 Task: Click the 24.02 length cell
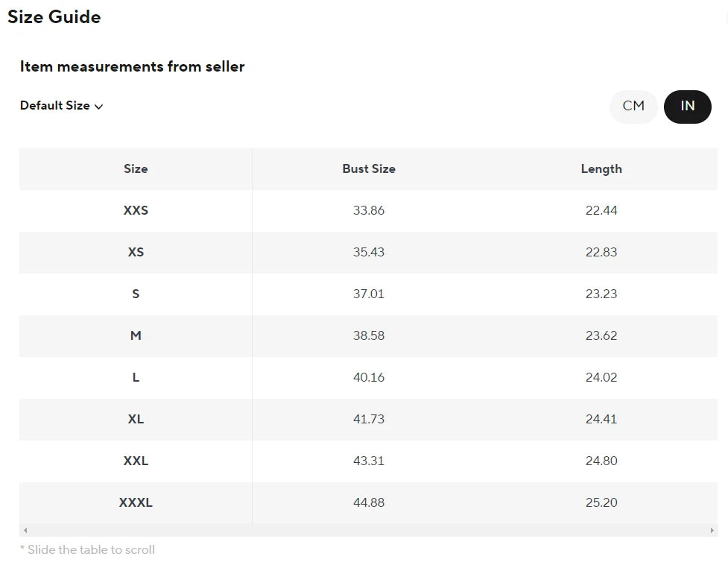601,378
